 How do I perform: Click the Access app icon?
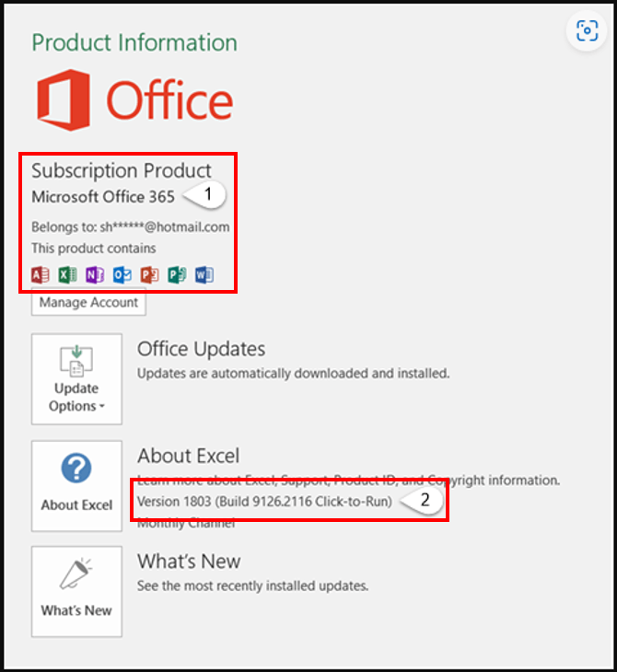[41, 274]
